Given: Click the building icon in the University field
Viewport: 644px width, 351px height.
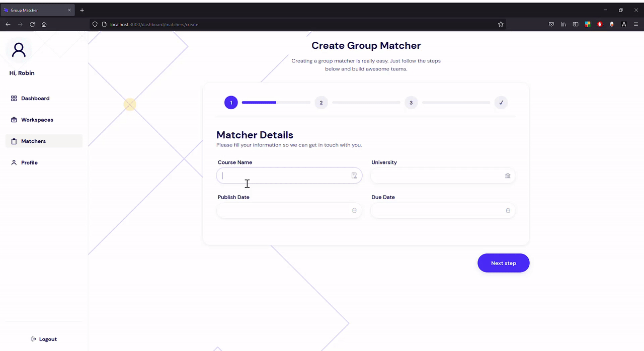Looking at the screenshot, I should [x=508, y=175].
